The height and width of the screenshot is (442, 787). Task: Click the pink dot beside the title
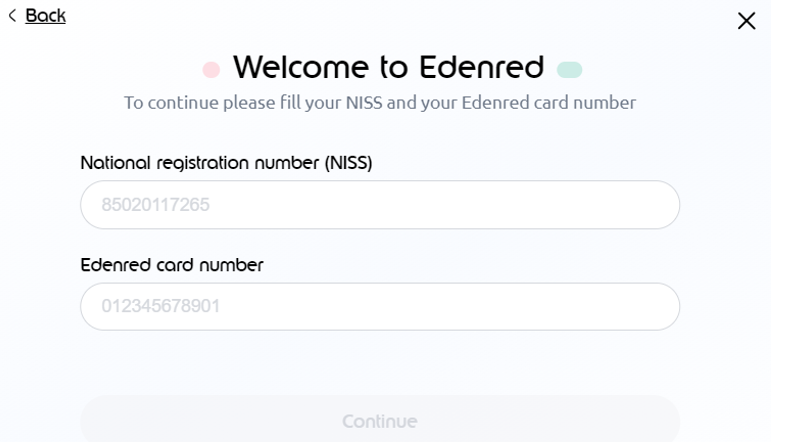click(x=211, y=69)
